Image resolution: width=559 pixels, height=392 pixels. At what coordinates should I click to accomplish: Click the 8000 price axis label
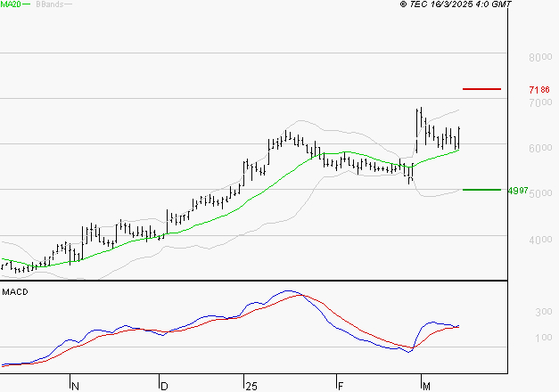coord(540,57)
